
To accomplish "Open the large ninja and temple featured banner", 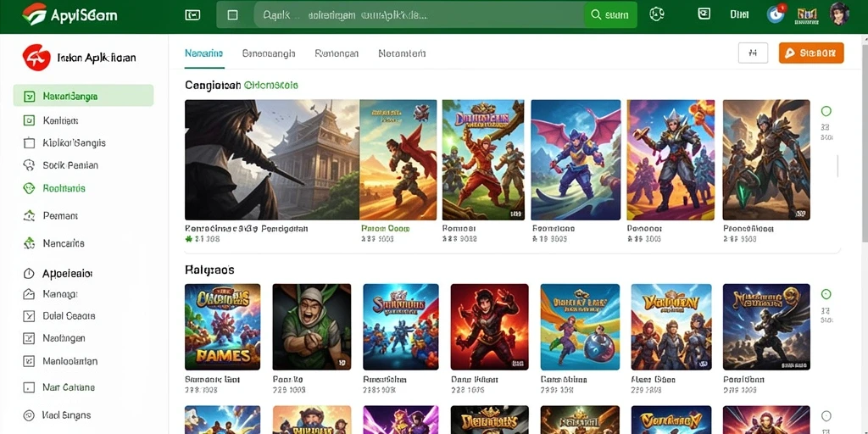I will tap(272, 159).
